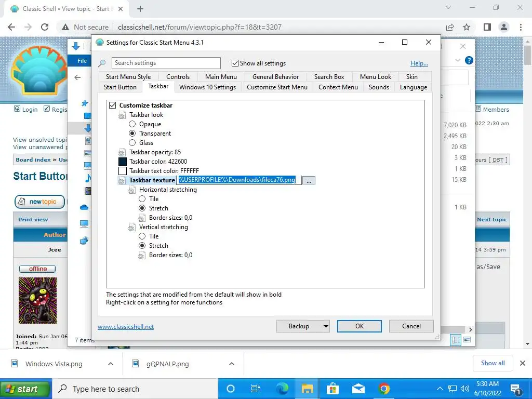Screen dimensions: 532x399
Task: Expand Windows Vista.png download options chevron
Action: [x=111, y=364]
